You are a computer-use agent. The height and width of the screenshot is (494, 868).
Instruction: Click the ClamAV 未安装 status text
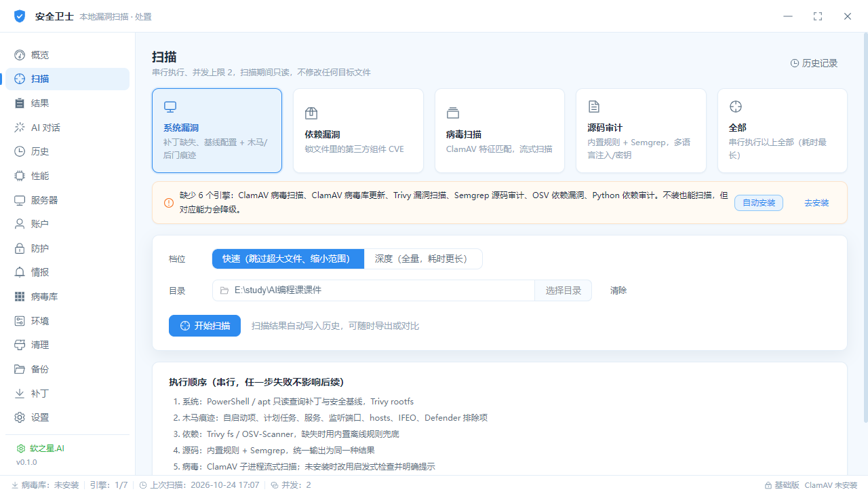pos(831,485)
